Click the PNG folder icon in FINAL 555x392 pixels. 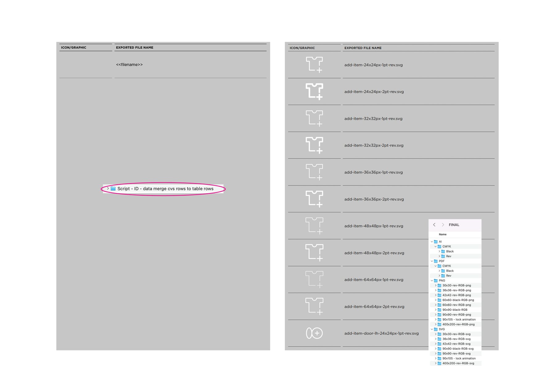(x=436, y=281)
